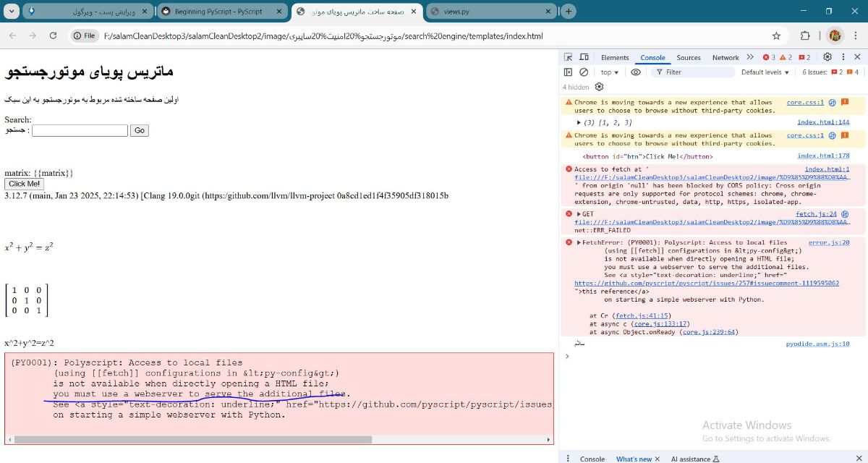Screen dimensions: 868x463
Task: Open console settings gear beside '4 hidden'
Action: click(x=599, y=87)
